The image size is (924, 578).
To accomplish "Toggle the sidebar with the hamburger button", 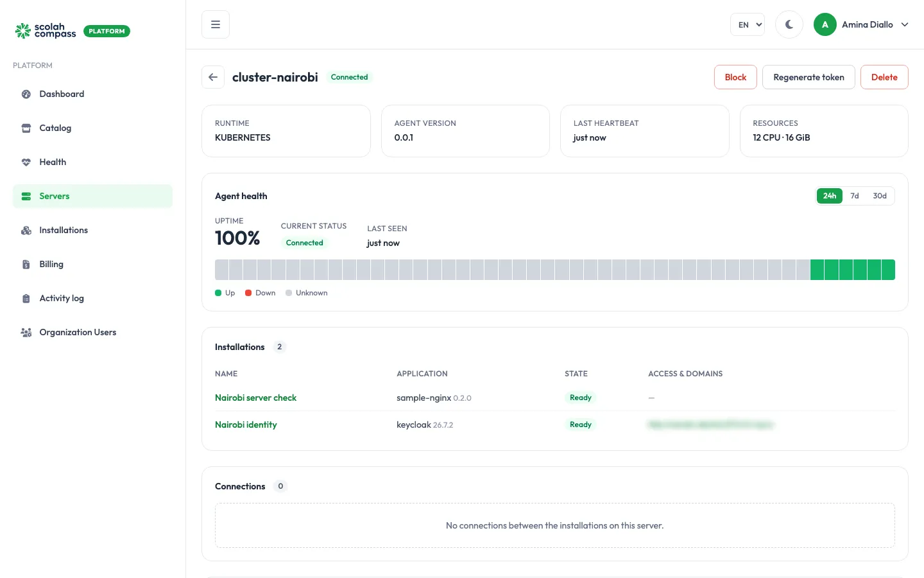I will (216, 24).
